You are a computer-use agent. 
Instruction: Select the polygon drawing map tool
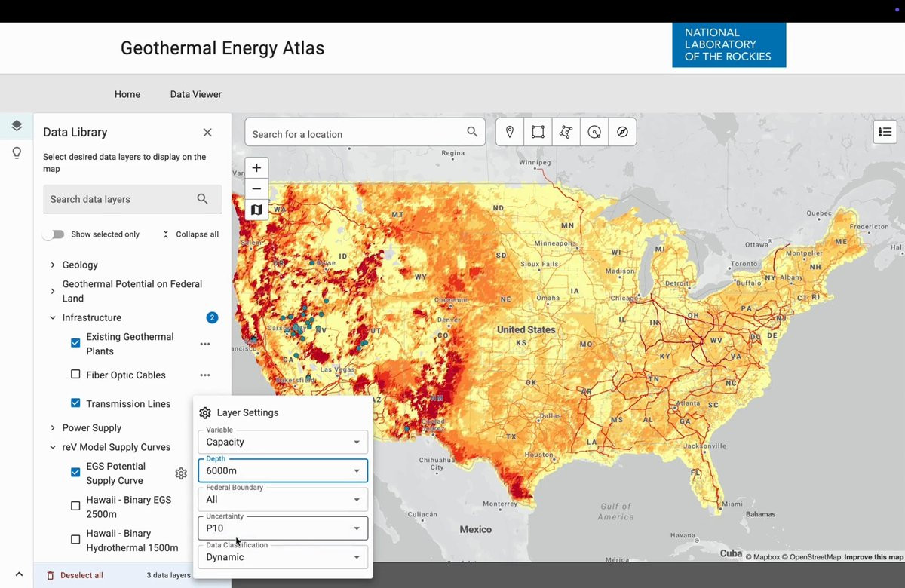click(566, 132)
